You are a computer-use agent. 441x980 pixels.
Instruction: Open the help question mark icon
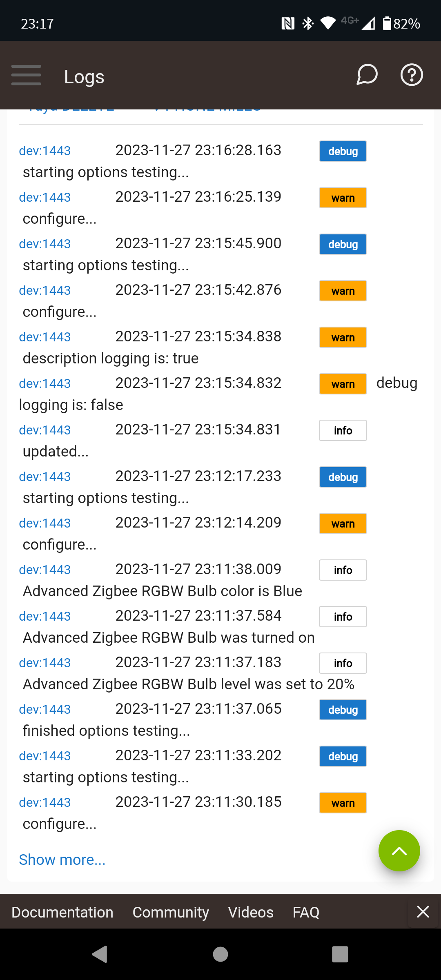coord(412,75)
